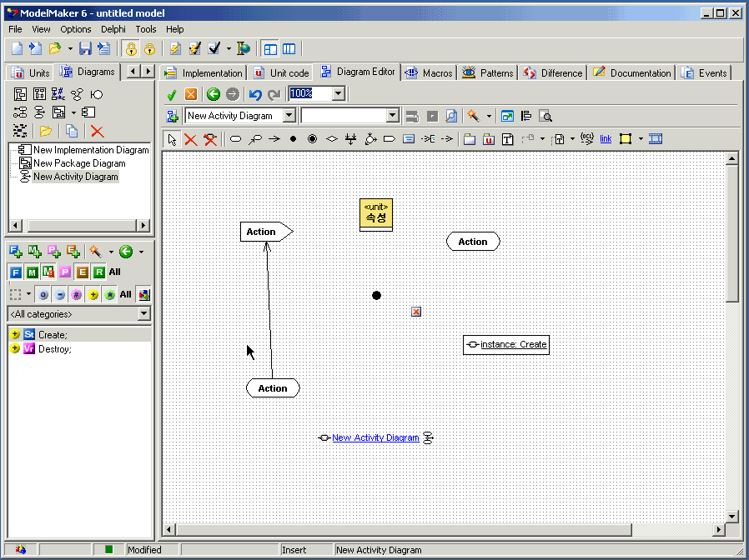Toggle the Properties 'P' member filter
This screenshot has width=749, height=560.
pos(65,272)
